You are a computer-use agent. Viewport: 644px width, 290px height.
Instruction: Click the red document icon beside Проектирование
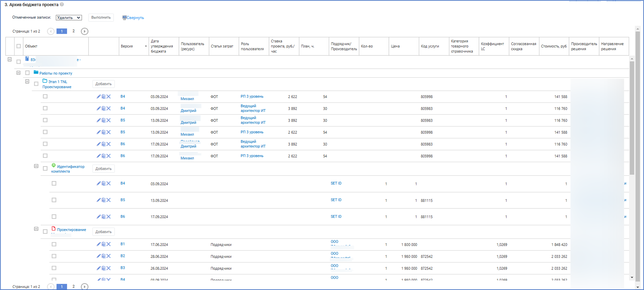(x=53, y=229)
